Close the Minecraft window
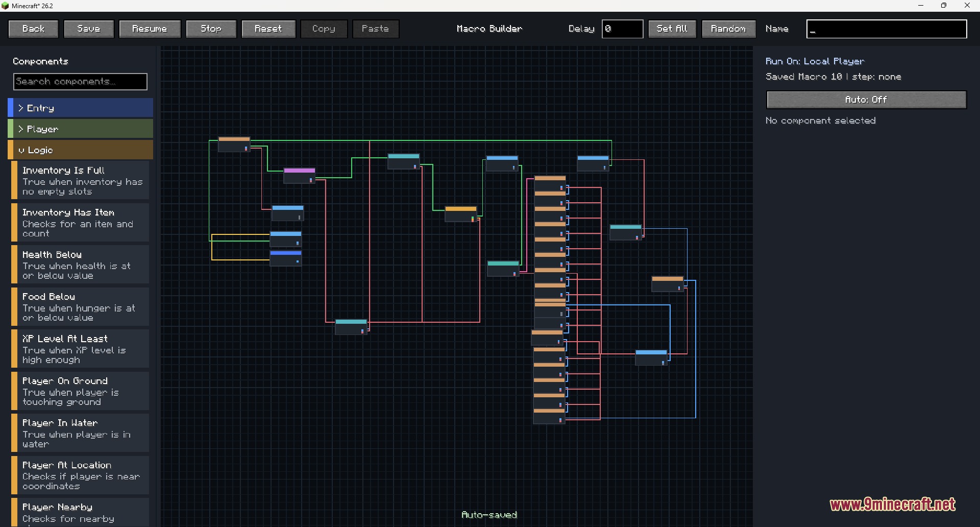980x527 pixels. click(967, 6)
